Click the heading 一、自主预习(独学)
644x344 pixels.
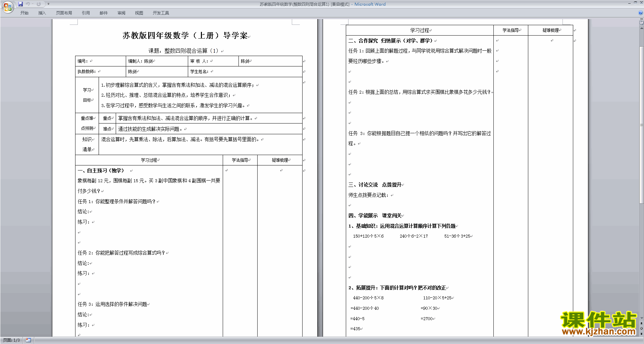click(101, 171)
